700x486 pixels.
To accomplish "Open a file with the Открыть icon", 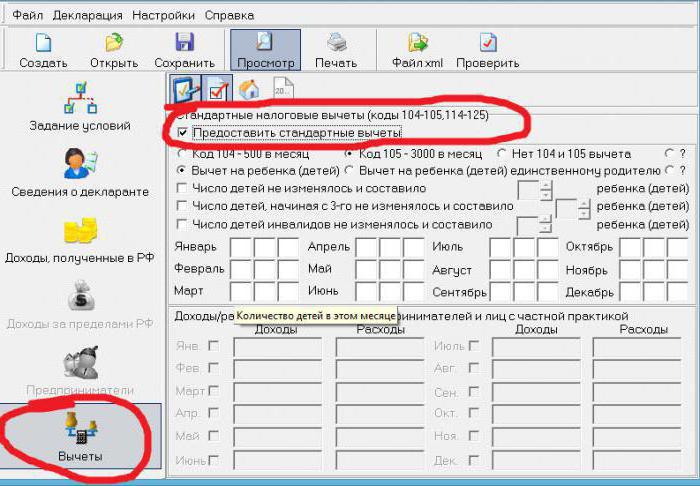I will coord(113,50).
